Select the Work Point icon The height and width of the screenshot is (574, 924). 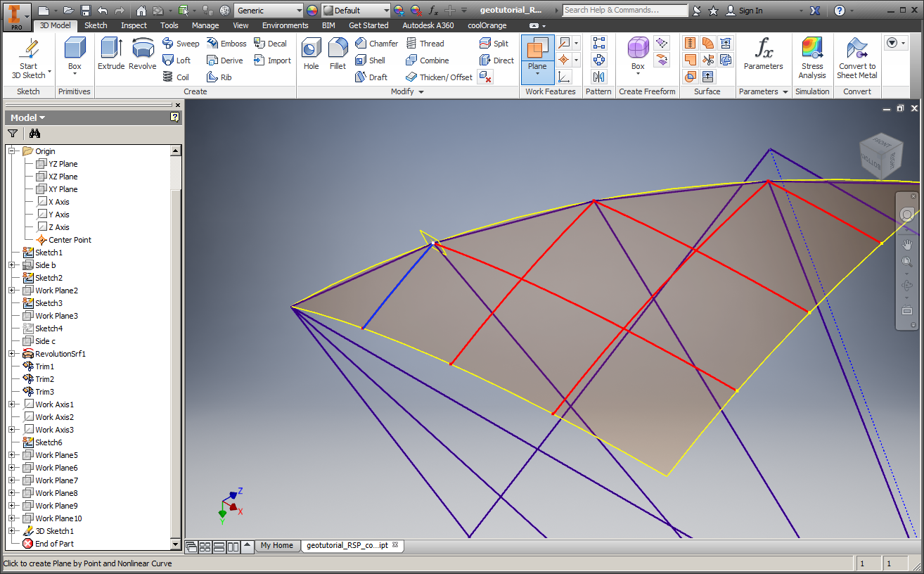tap(564, 60)
